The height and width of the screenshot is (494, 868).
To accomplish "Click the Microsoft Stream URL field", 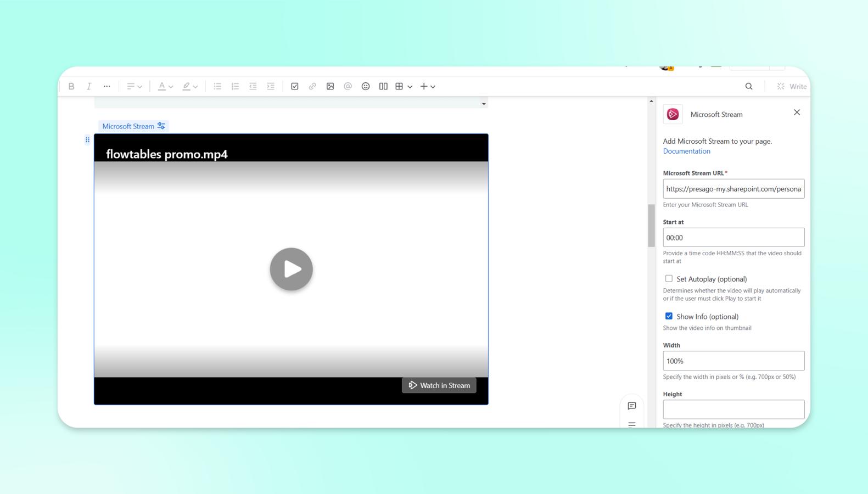I will point(733,189).
